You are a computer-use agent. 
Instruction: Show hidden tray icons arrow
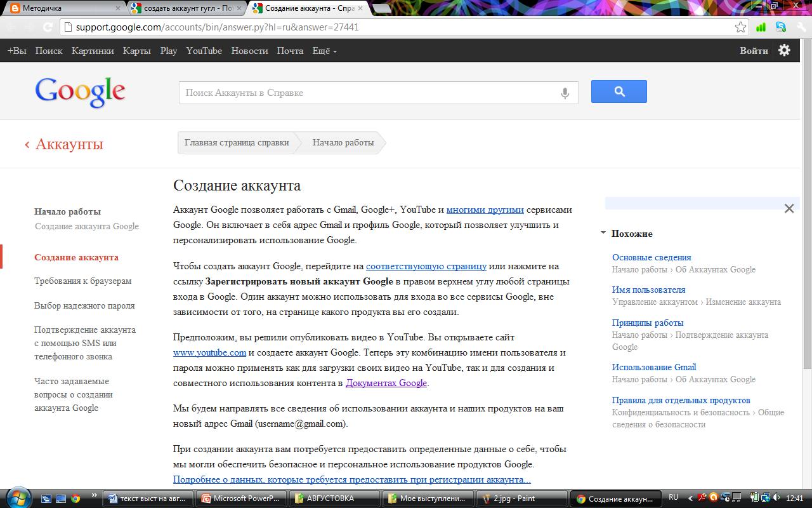point(690,498)
